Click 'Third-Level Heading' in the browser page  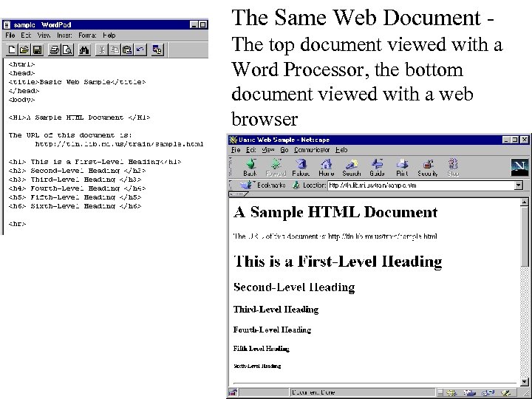[x=276, y=310]
